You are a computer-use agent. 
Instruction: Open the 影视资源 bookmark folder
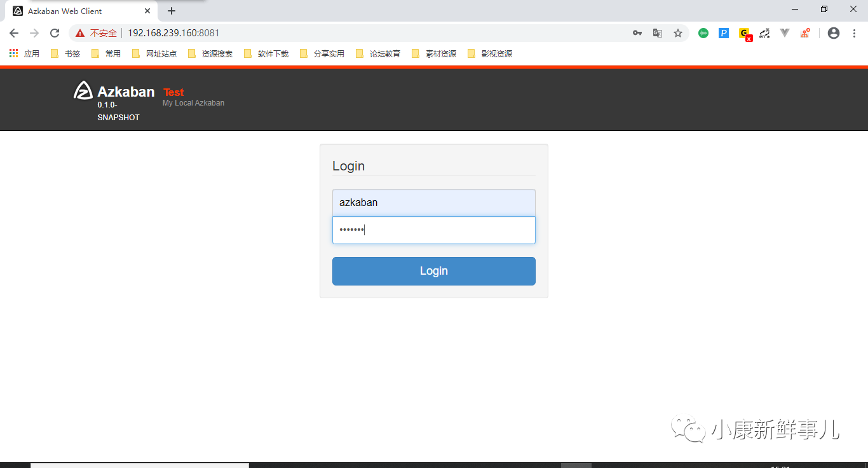click(x=490, y=54)
